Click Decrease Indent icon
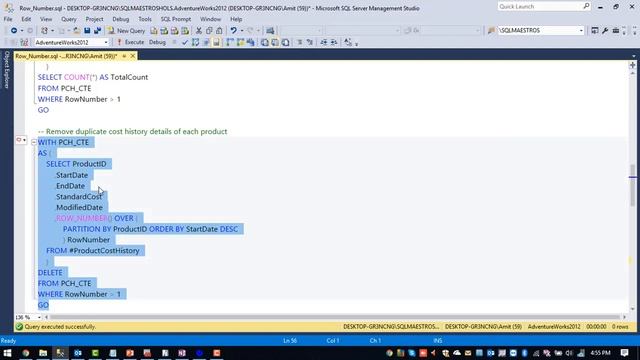The width and height of the screenshot is (640, 360). click(324, 42)
